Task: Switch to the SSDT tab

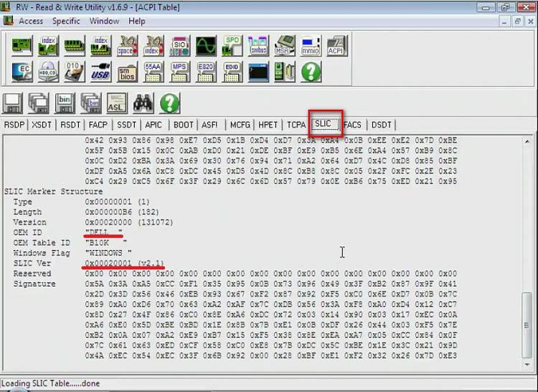Action: [x=126, y=125]
